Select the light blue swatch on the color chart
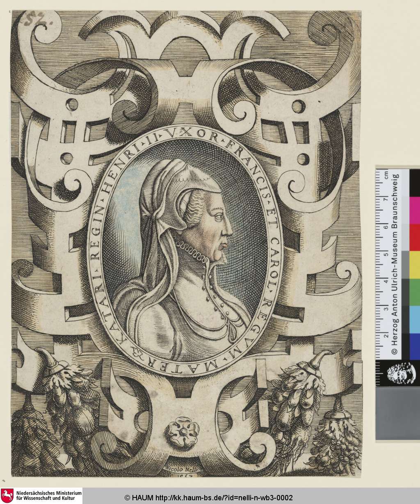 pos(414,319)
